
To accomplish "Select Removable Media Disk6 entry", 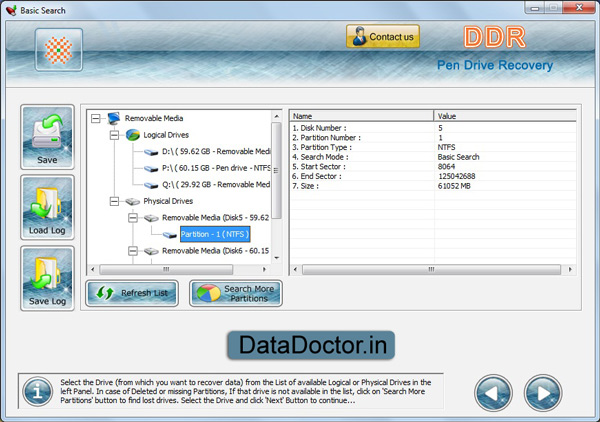I will pos(215,251).
